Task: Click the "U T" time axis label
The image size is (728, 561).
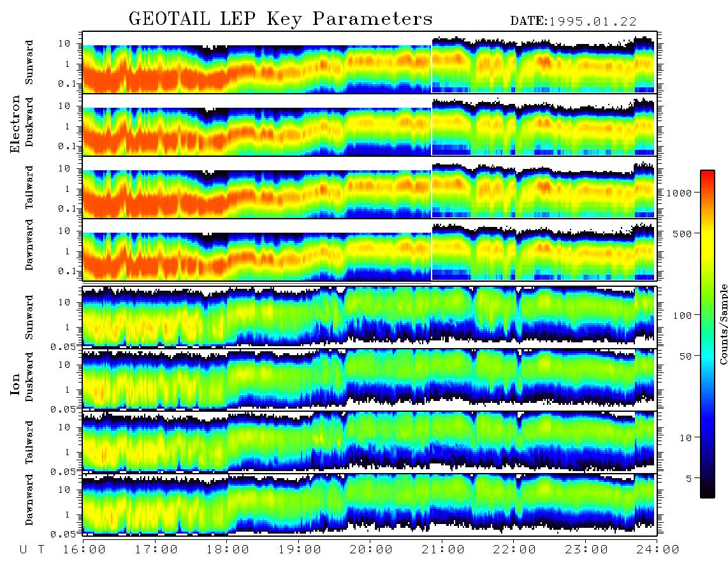Action: click(32, 550)
